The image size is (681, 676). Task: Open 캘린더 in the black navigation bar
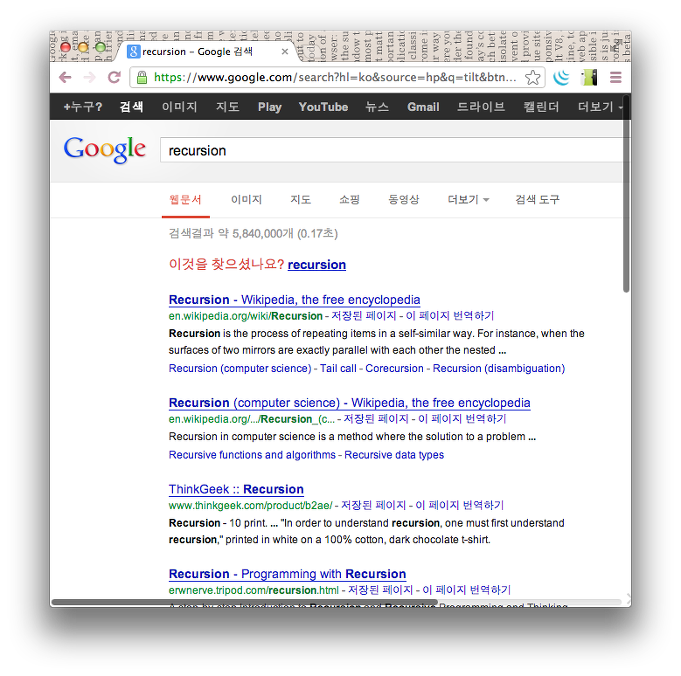(x=541, y=107)
